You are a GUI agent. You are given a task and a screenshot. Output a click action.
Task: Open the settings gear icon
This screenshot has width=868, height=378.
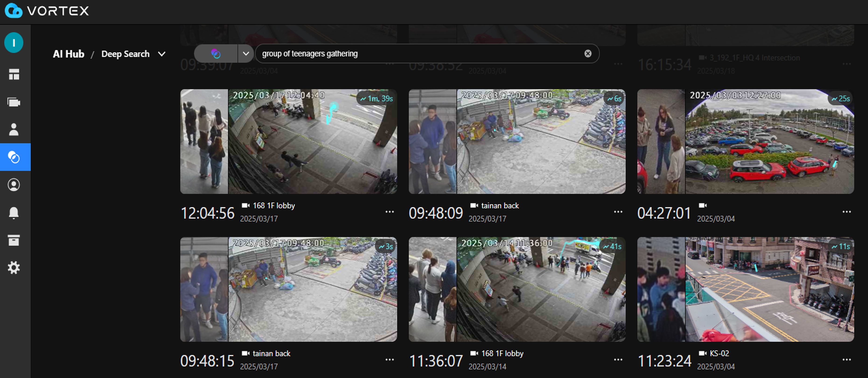14,268
